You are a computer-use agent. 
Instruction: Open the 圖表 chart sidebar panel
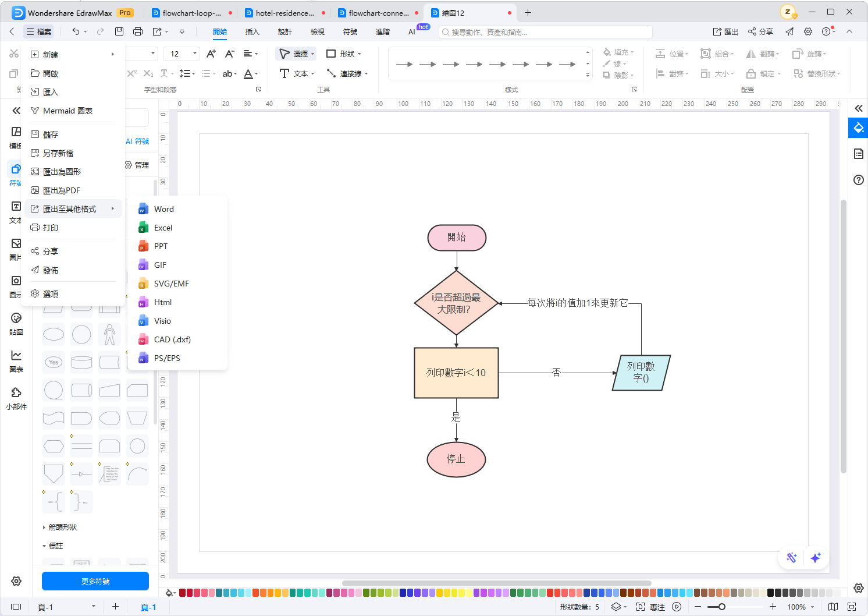[16, 361]
